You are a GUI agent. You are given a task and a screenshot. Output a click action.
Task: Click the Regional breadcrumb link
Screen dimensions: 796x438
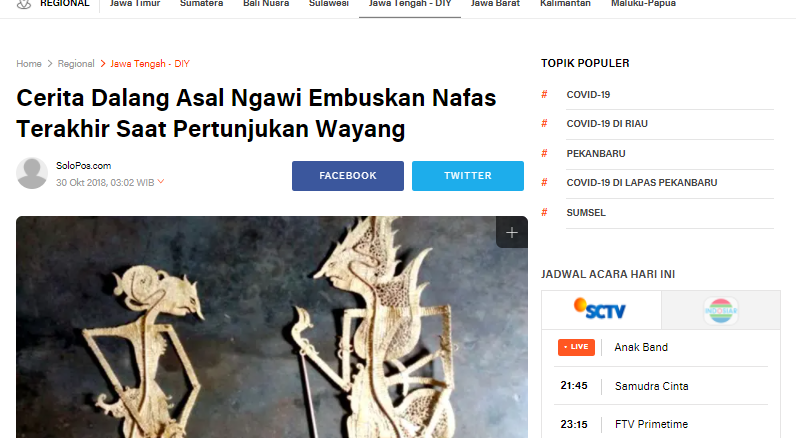pyautogui.click(x=76, y=64)
